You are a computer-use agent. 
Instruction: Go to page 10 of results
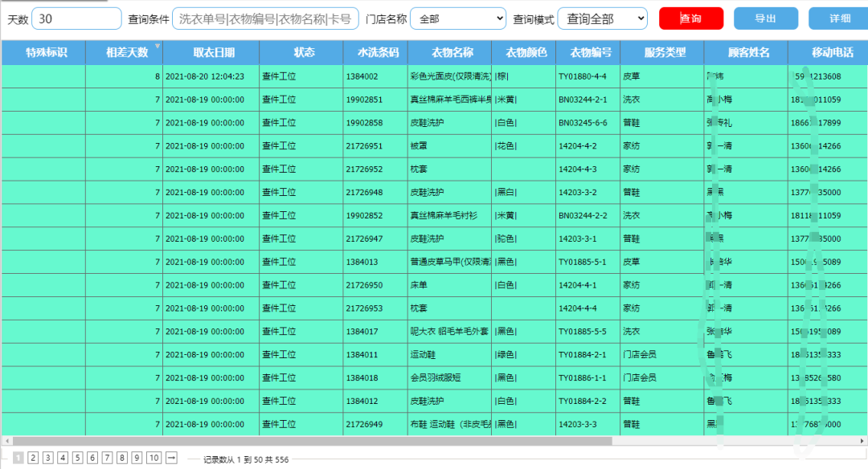[154, 458]
